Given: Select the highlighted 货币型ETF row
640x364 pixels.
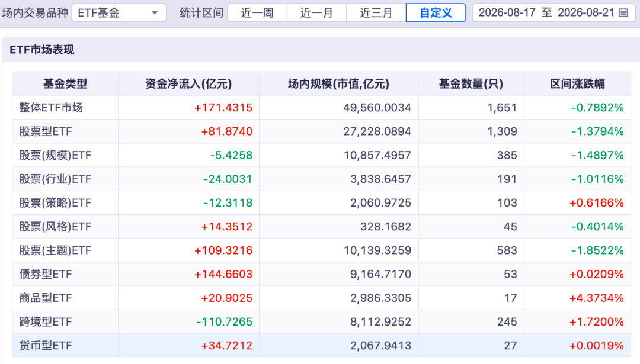Looking at the screenshot, I should (322, 345).
